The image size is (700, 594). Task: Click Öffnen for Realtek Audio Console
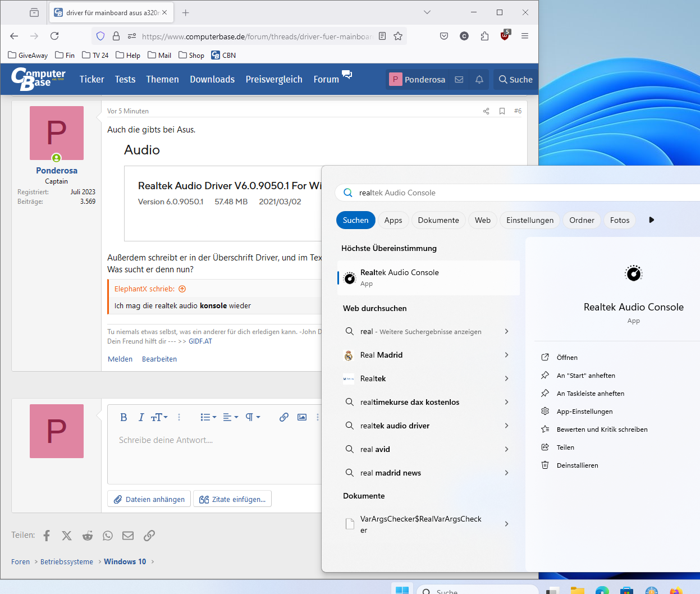(x=567, y=358)
